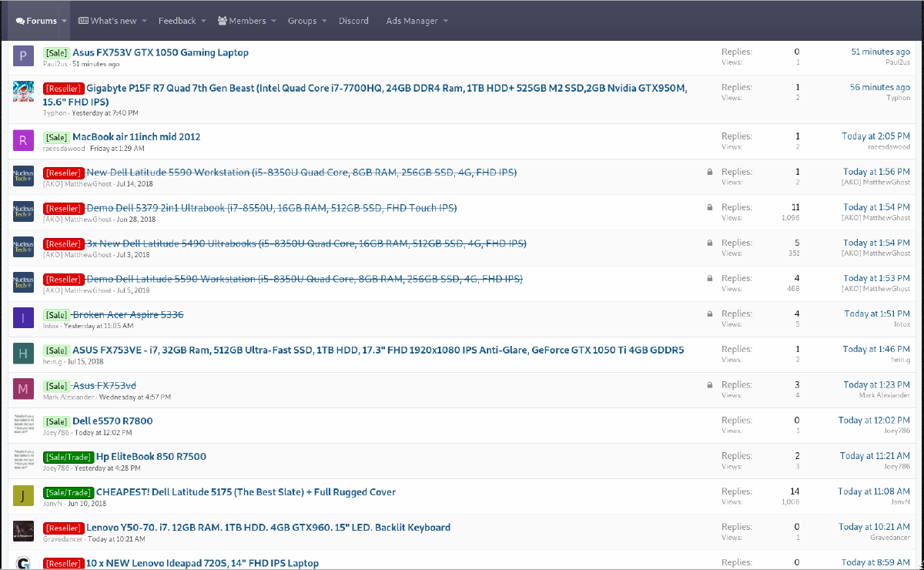Screen dimensions: 924x570
Task: Expand the Groups dropdown arrow
Action: (324, 21)
